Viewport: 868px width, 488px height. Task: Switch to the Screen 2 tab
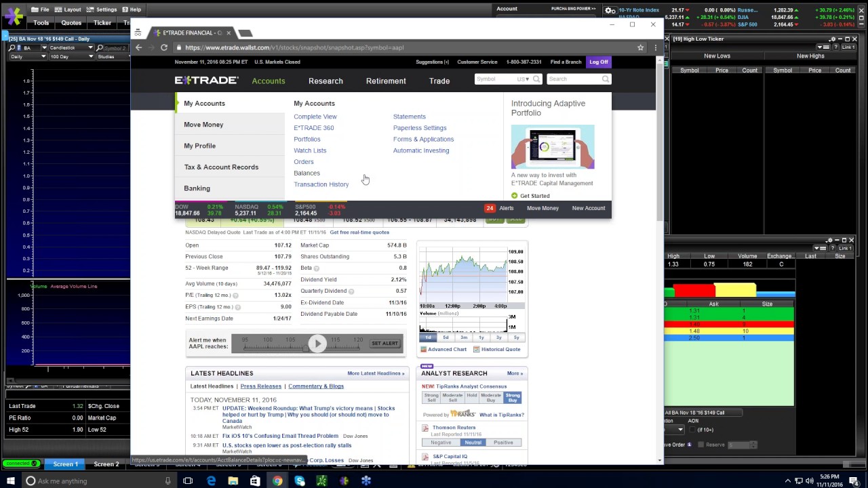[x=106, y=464]
